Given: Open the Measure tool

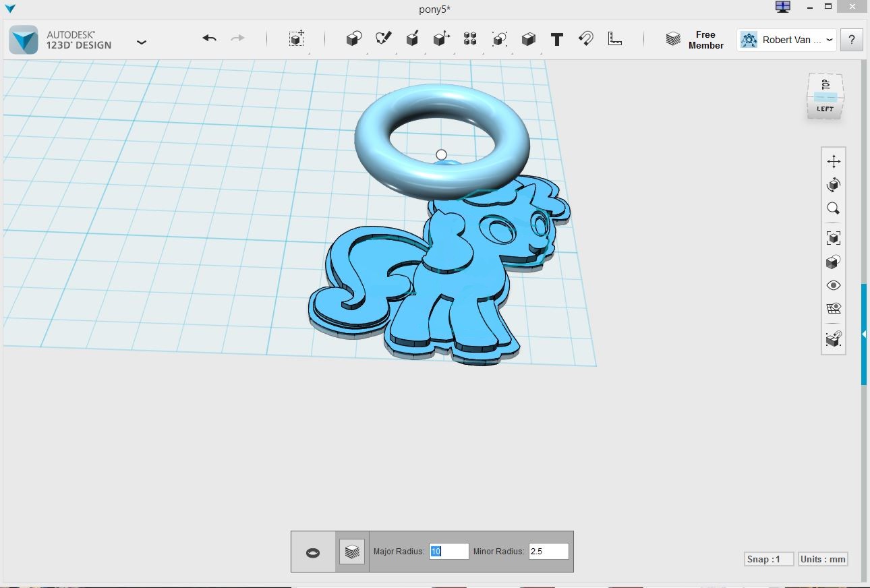Looking at the screenshot, I should [x=614, y=38].
